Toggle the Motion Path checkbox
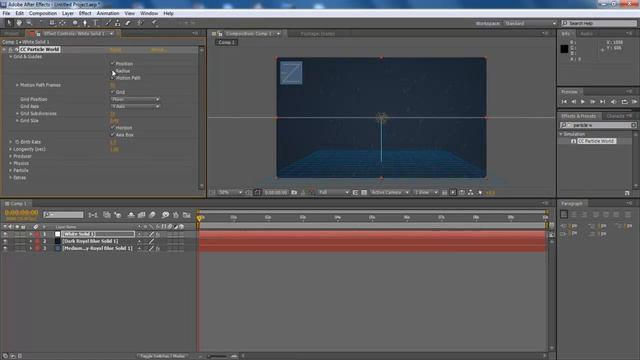Screen dimensions: 640x360 coord(113,78)
